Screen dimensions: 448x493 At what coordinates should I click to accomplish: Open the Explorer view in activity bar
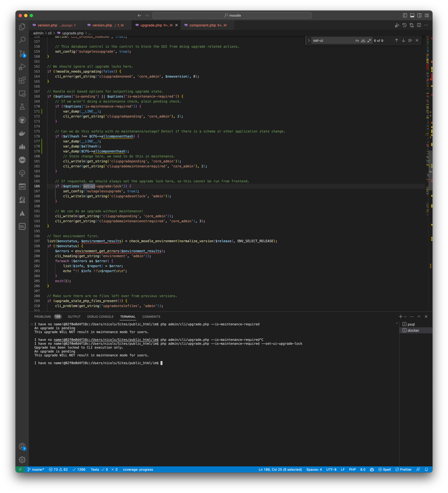[x=22, y=27]
